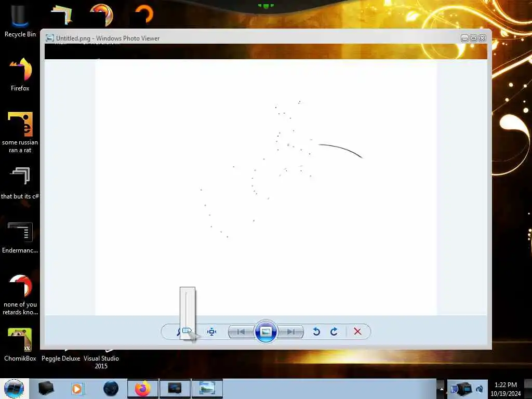
Task: Switch to the Photo Viewer taskbar button
Action: point(207,389)
